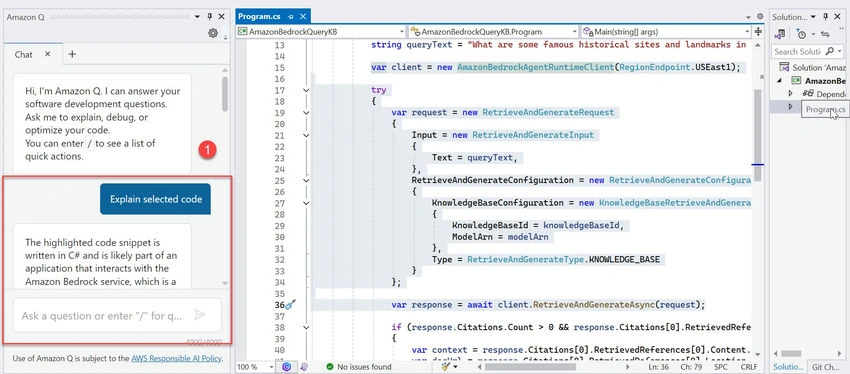Click AmazonBedrockAgentRuntimeClient in line 15
Screen dimensions: 850x374
(x=535, y=67)
